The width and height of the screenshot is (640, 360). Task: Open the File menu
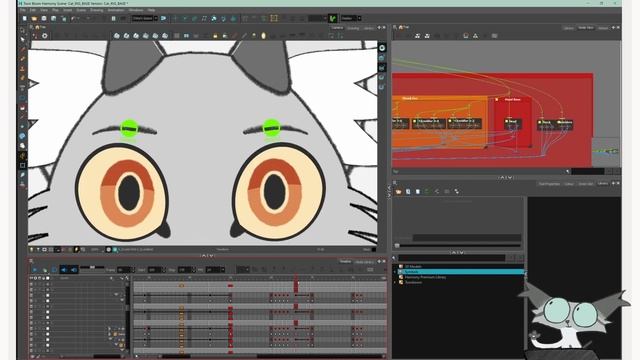(23, 10)
